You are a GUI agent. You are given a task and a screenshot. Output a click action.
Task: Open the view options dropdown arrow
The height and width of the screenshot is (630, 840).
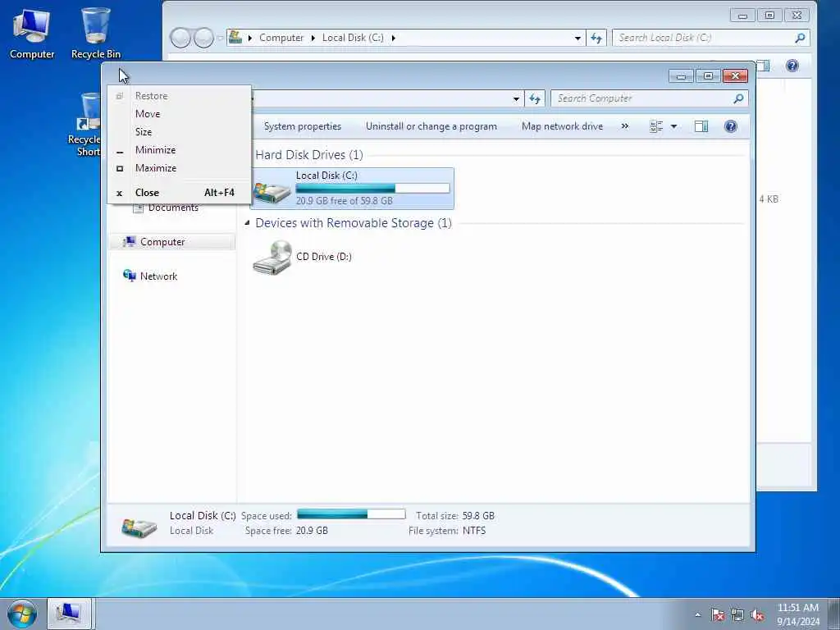pos(674,126)
